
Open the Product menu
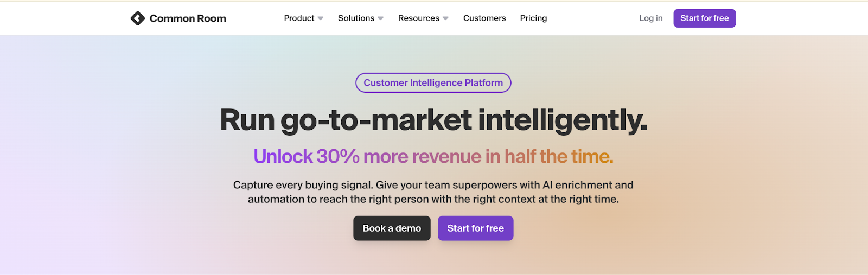pyautogui.click(x=299, y=18)
